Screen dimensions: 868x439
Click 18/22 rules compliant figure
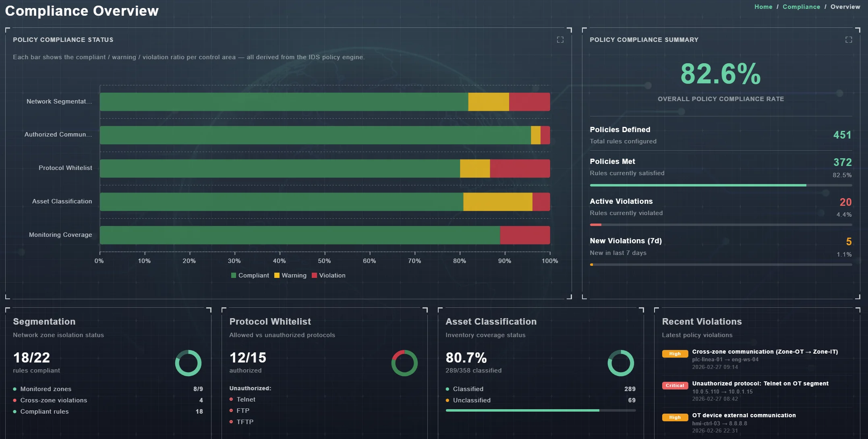(31, 358)
